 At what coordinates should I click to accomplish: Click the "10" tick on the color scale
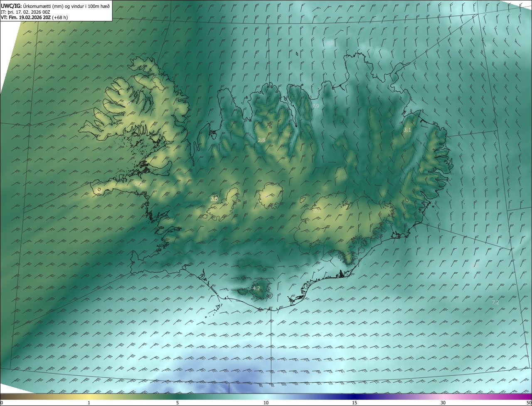(x=266, y=403)
